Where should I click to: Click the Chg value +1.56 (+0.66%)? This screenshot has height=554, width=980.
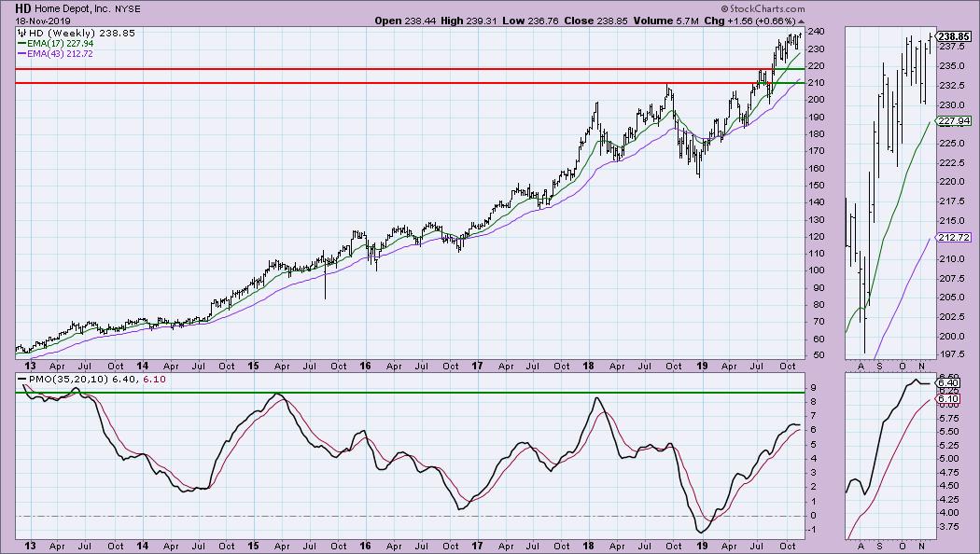[x=761, y=21]
